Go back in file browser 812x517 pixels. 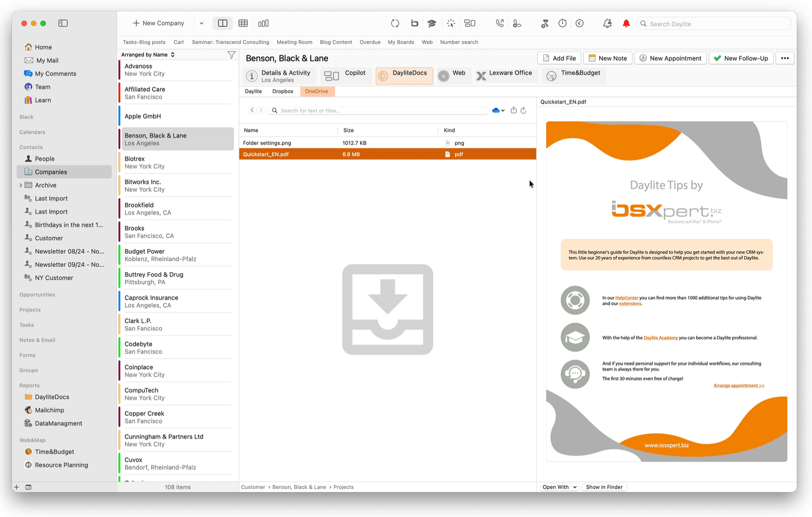pos(252,110)
